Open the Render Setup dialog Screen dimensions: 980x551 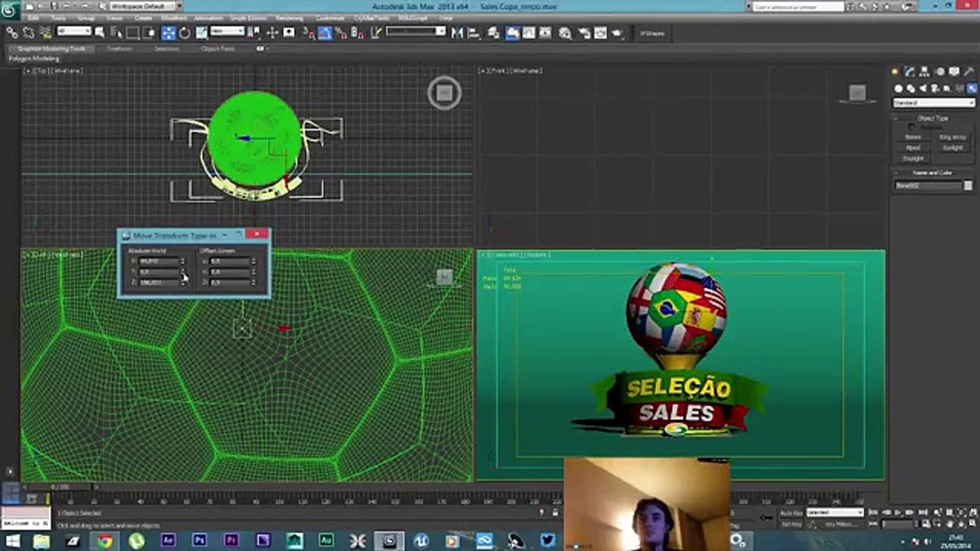[x=584, y=33]
